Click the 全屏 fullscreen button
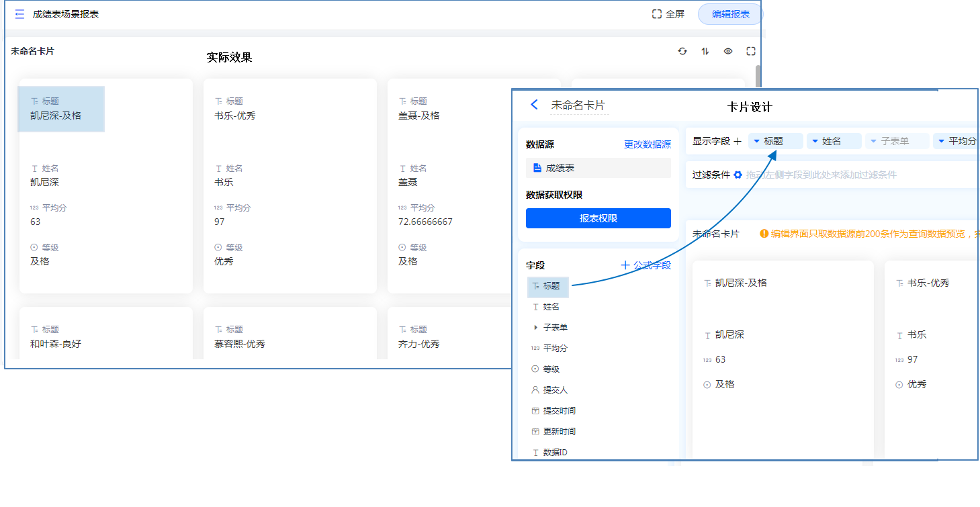The width and height of the screenshot is (980, 507). pos(668,14)
